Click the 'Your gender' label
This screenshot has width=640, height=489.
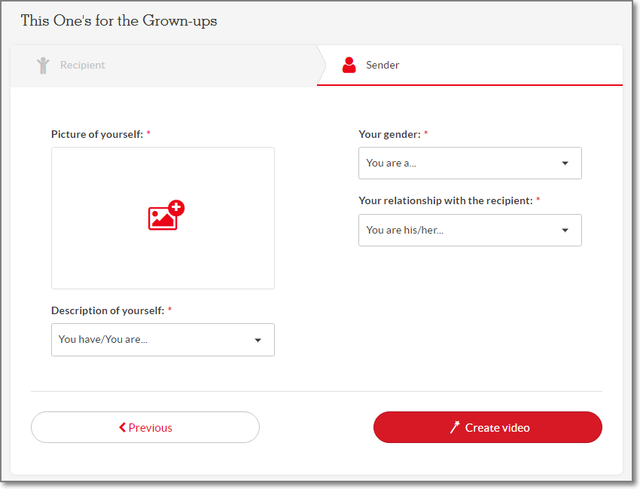pos(389,133)
